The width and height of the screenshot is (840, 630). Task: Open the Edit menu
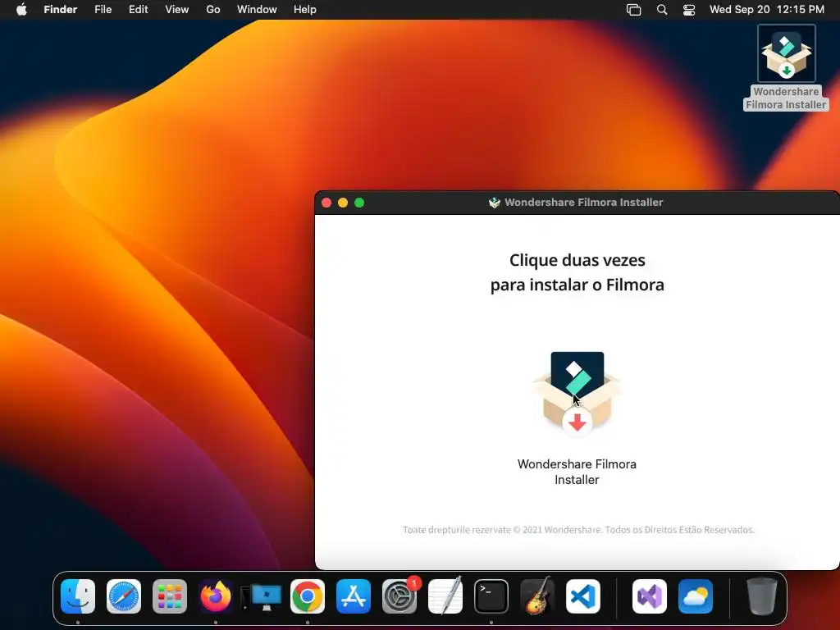(x=138, y=10)
